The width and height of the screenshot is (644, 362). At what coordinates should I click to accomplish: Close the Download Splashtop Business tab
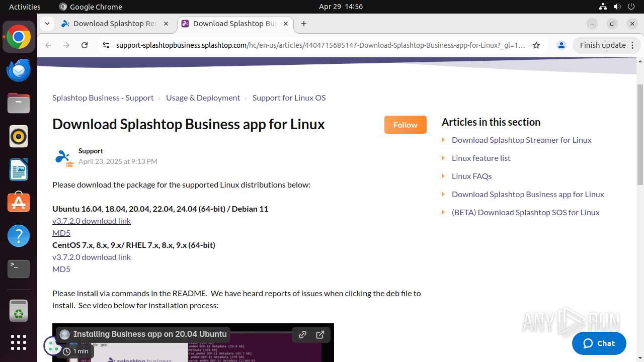[x=286, y=24]
